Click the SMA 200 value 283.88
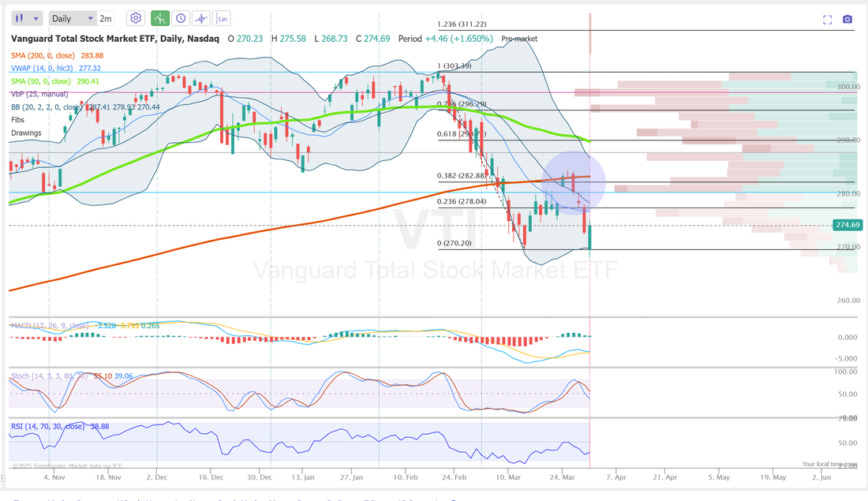Image resolution: width=868 pixels, height=501 pixels. tap(92, 55)
